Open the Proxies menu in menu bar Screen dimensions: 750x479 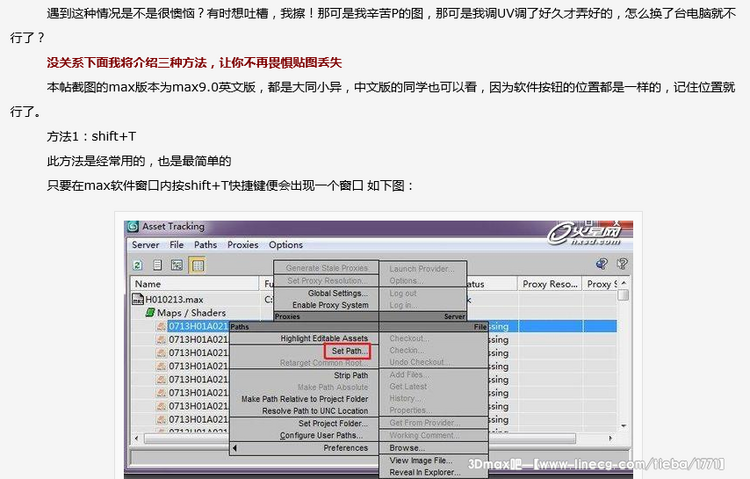pos(243,245)
